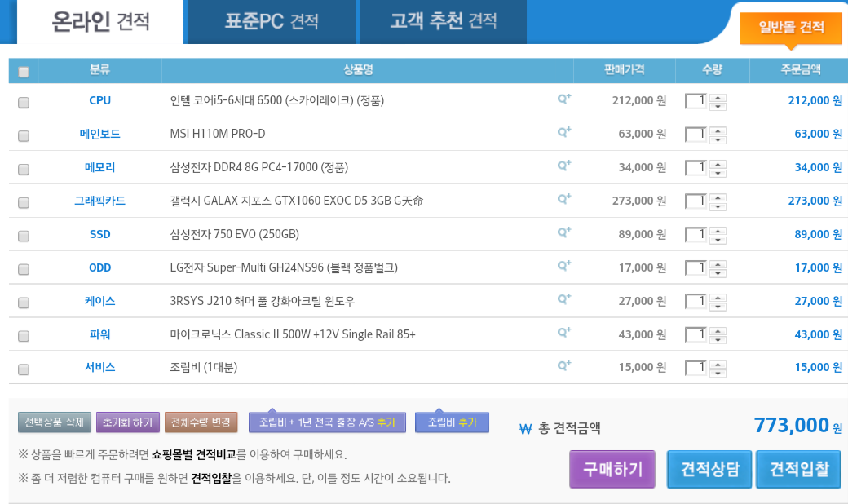Decrease SSD quantity using the down arrow

point(718,240)
